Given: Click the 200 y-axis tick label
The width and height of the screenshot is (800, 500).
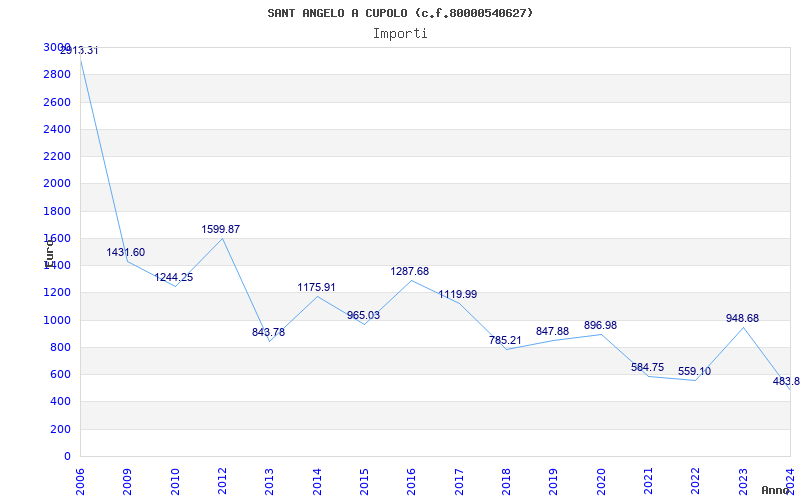Looking at the screenshot, I should [x=60, y=430].
